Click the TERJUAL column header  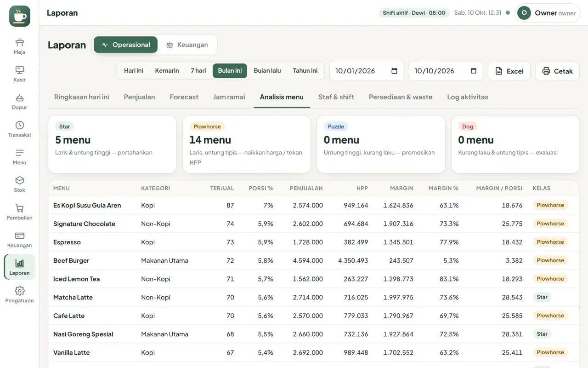222,188
